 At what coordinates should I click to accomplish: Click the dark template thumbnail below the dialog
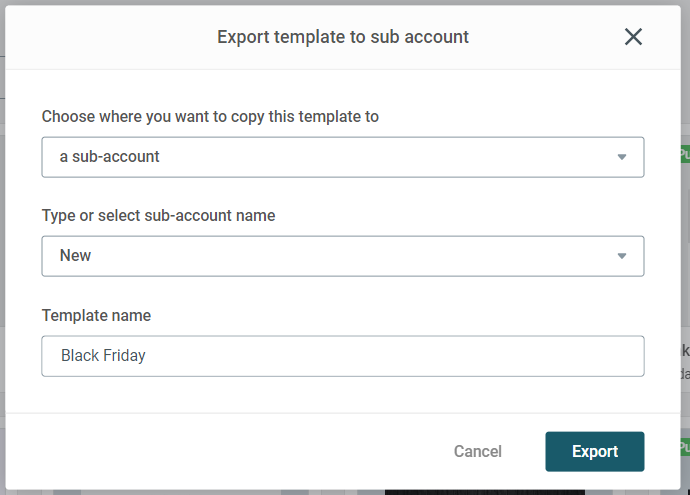[484, 492]
